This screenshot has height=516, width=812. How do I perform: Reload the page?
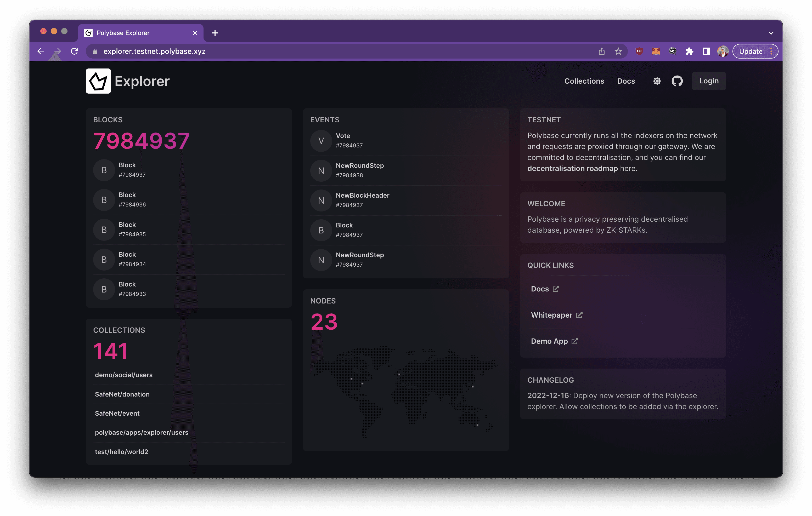75,51
